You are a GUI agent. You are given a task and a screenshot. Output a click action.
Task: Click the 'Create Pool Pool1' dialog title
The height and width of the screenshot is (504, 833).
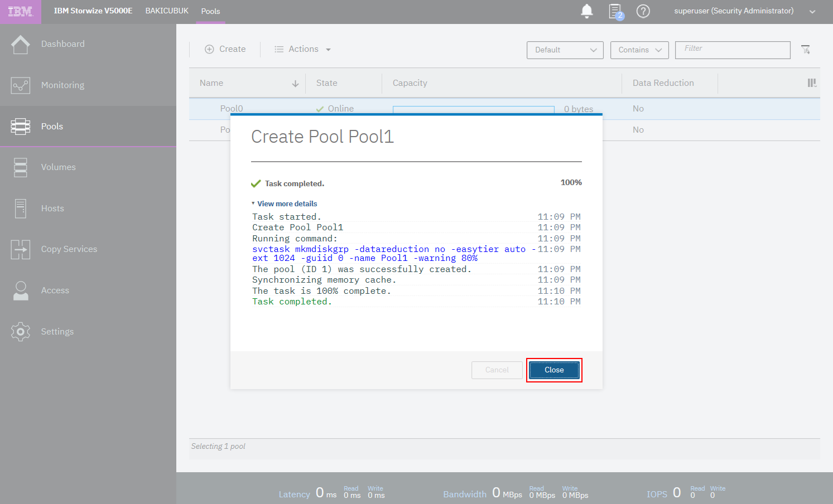322,137
